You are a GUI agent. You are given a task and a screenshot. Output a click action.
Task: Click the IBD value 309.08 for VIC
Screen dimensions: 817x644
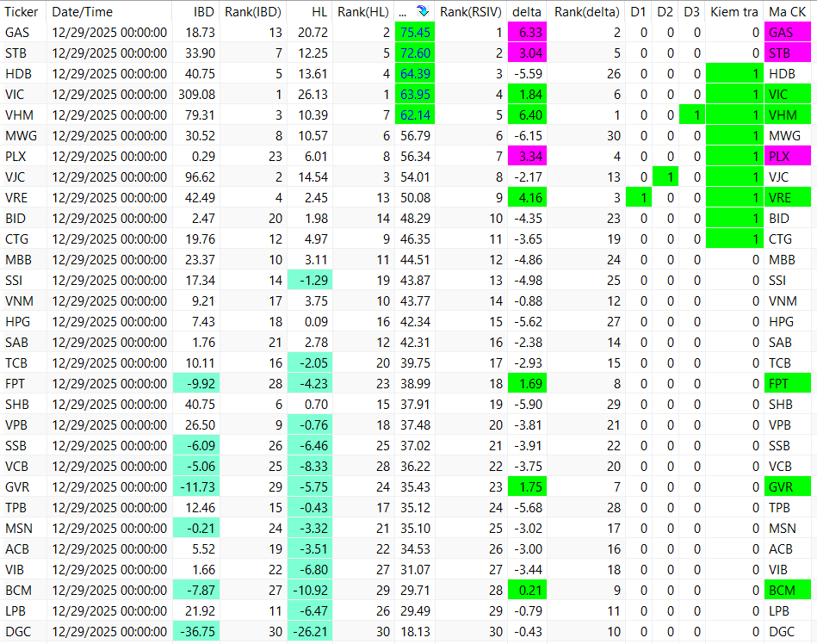click(x=196, y=95)
